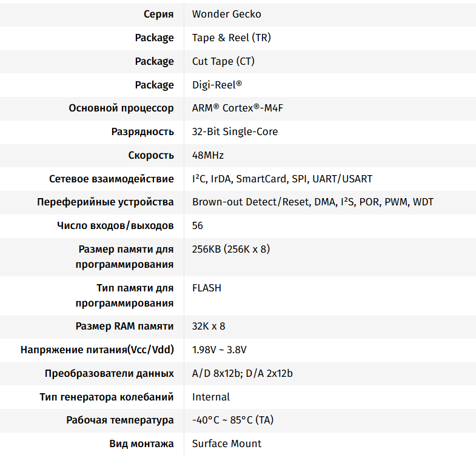Click the '48MHz' speed value
Viewport: 476px width, 455px height.
207,155
